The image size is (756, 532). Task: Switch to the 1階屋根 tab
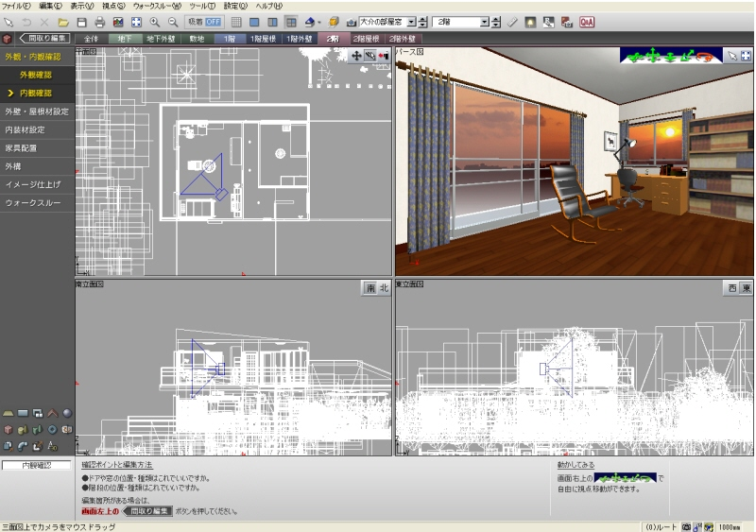pos(263,39)
